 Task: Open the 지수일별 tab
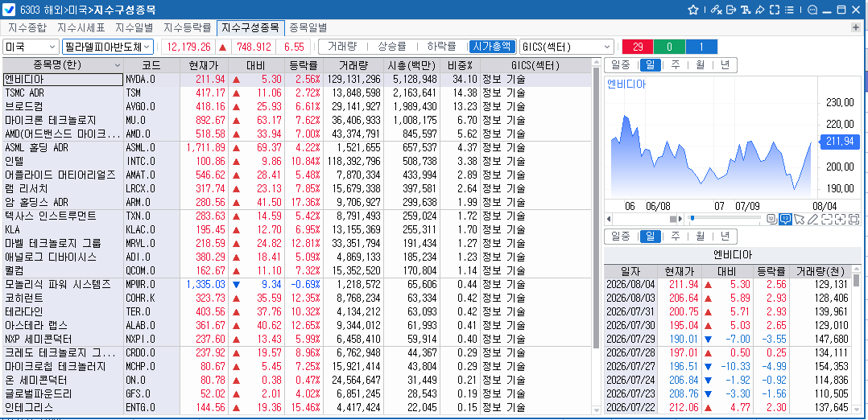pyautogui.click(x=134, y=27)
